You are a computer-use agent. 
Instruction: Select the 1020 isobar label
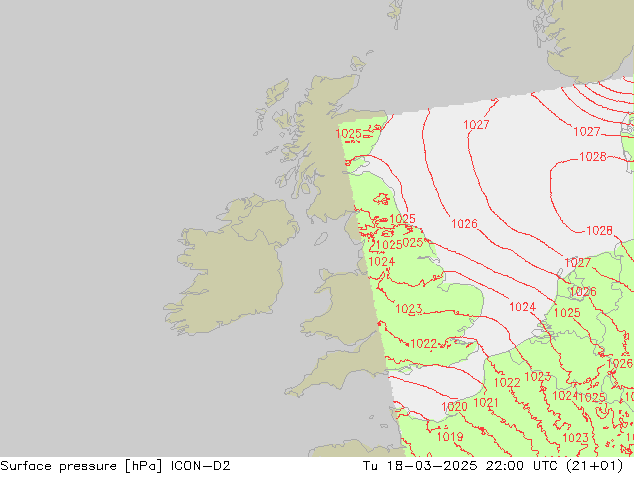[454, 407]
